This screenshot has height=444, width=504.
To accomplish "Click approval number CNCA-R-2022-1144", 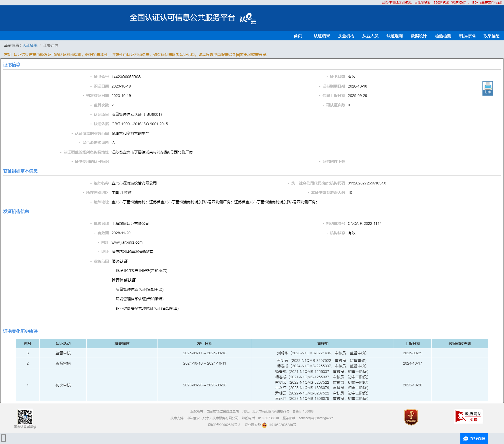I will click(365, 223).
